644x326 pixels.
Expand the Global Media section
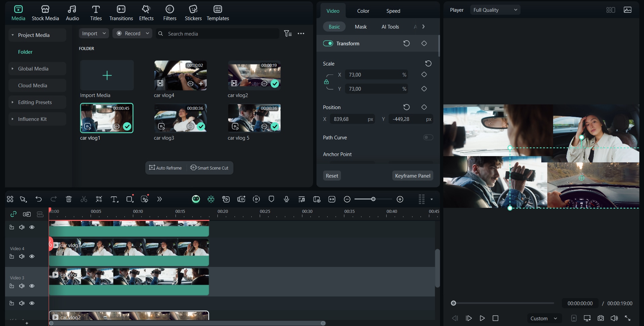[13, 68]
